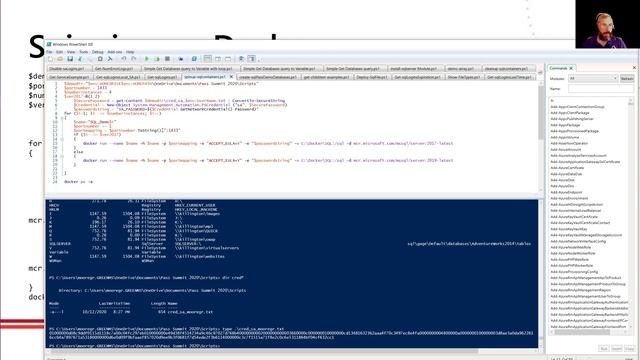Open the Add-ons menu
This screenshot has height=360, width=640.
coord(115,52)
